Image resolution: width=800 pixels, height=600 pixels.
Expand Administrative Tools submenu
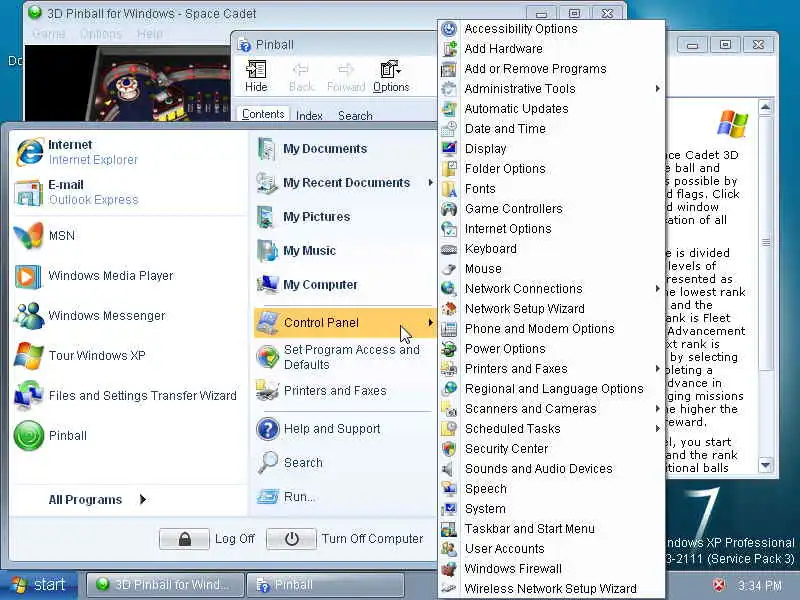pyautogui.click(x=552, y=89)
